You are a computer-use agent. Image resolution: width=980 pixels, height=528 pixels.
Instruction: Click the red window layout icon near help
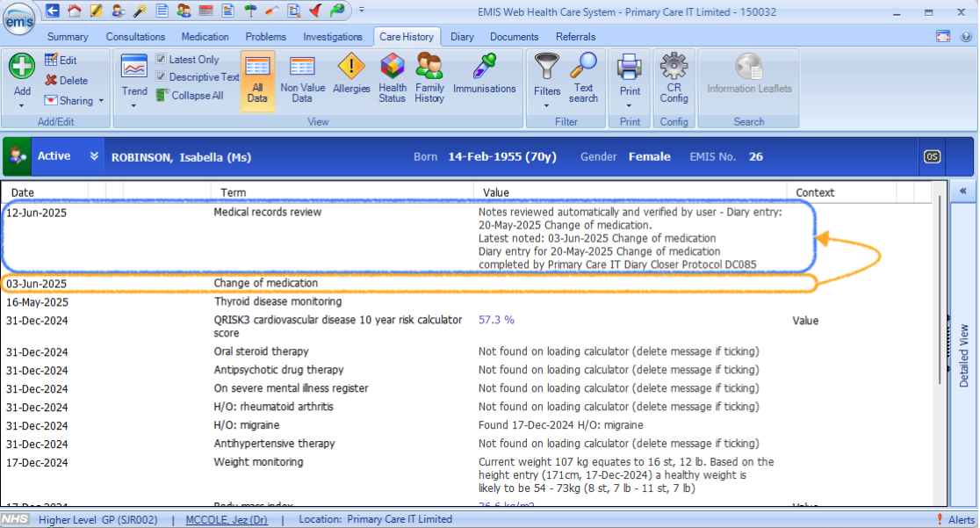[943, 36]
